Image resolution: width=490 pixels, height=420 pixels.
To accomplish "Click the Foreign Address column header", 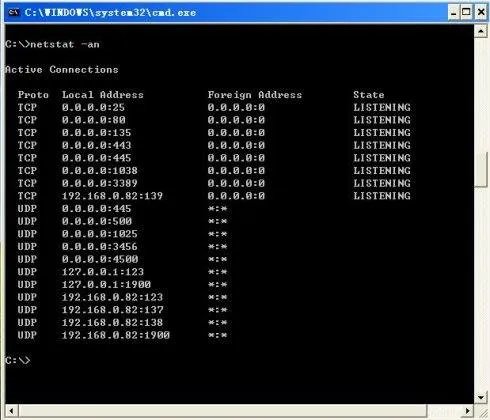I will (255, 95).
